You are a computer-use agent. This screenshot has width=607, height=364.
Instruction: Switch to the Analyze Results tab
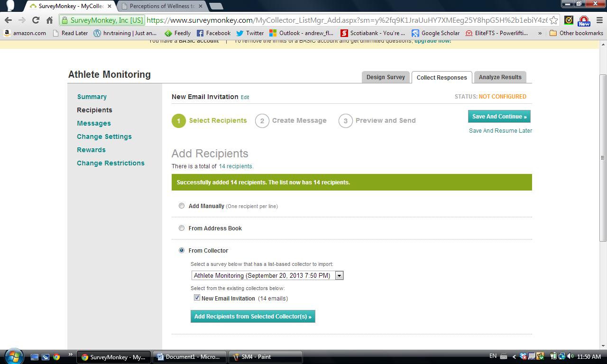click(500, 77)
